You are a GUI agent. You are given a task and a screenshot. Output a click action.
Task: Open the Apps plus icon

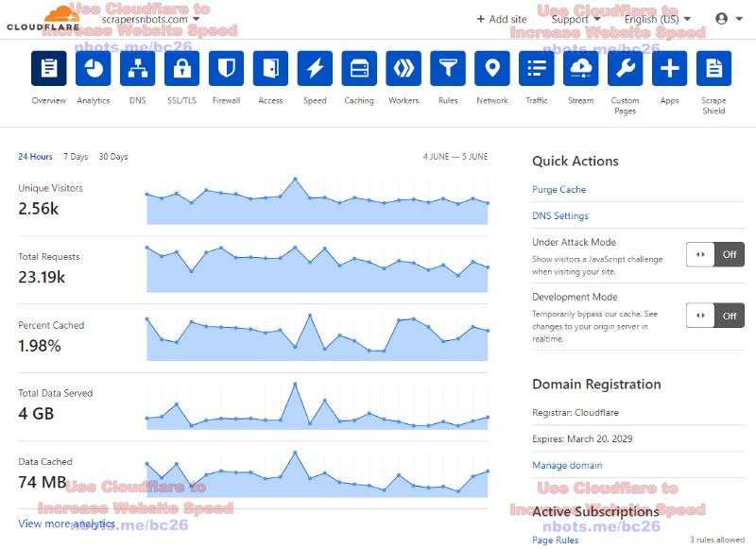pyautogui.click(x=670, y=68)
